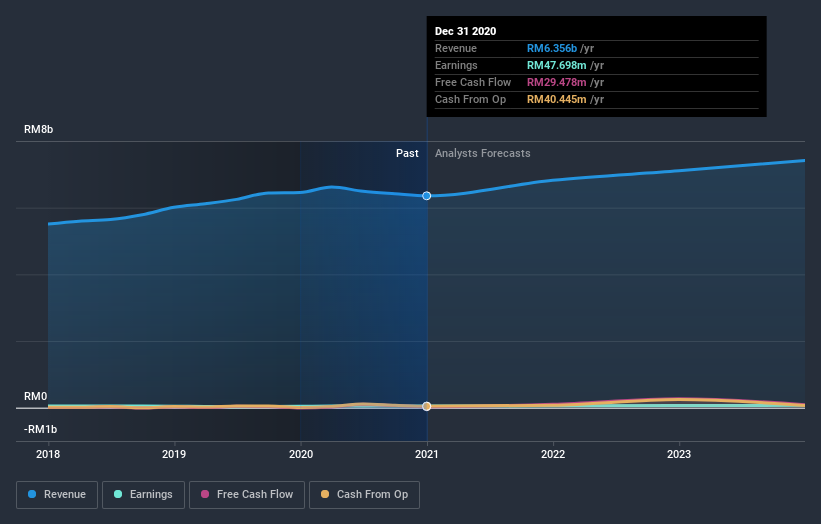Click the RM0 y-axis label
Screen dimensions: 821x524
pos(36,396)
